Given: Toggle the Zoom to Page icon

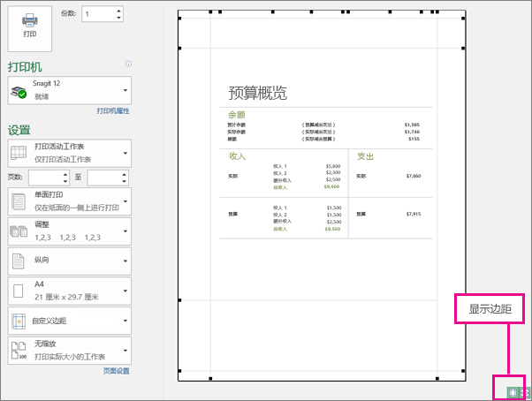Looking at the screenshot, I should 525,392.
